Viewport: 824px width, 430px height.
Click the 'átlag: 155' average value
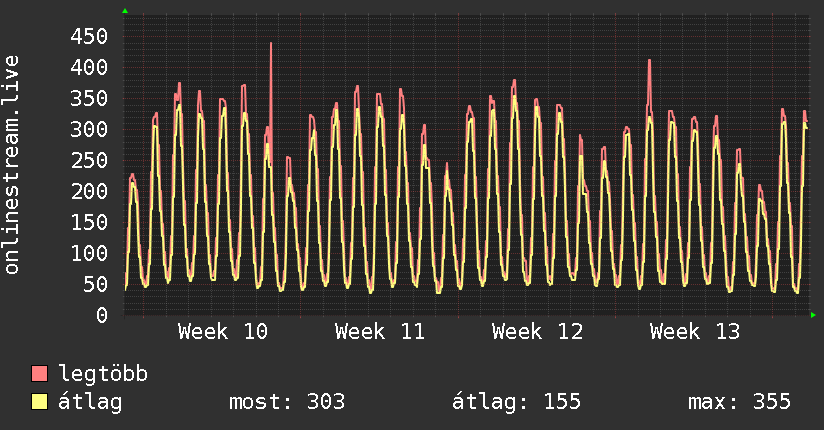[x=516, y=402]
